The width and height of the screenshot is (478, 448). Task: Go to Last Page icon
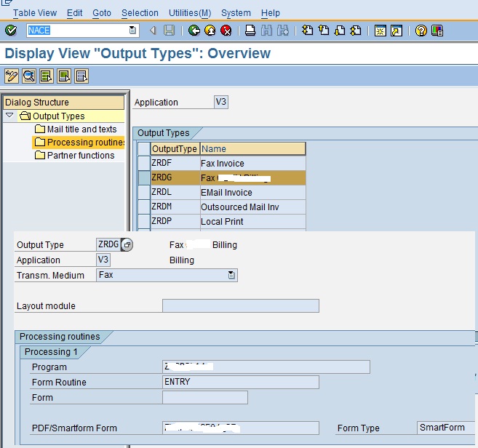point(356,31)
